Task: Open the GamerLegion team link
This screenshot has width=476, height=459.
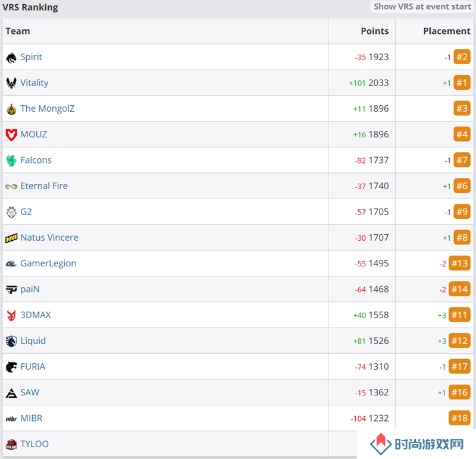Action: [48, 263]
